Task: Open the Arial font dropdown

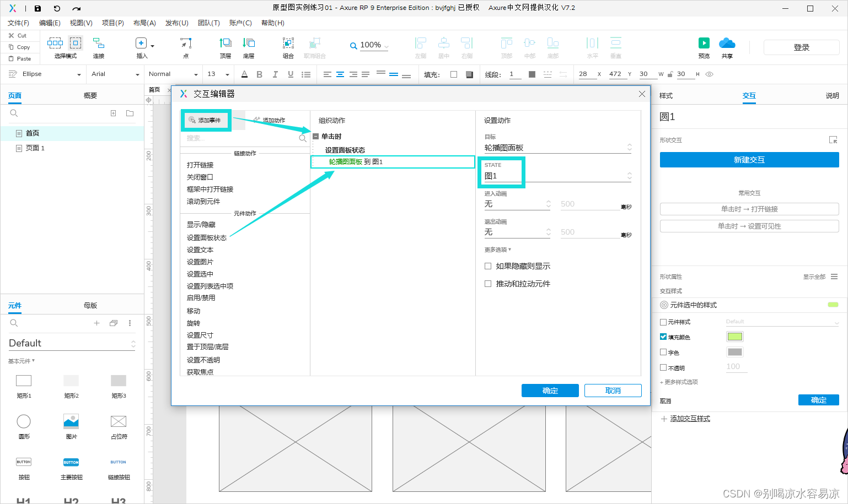Action: (115, 74)
